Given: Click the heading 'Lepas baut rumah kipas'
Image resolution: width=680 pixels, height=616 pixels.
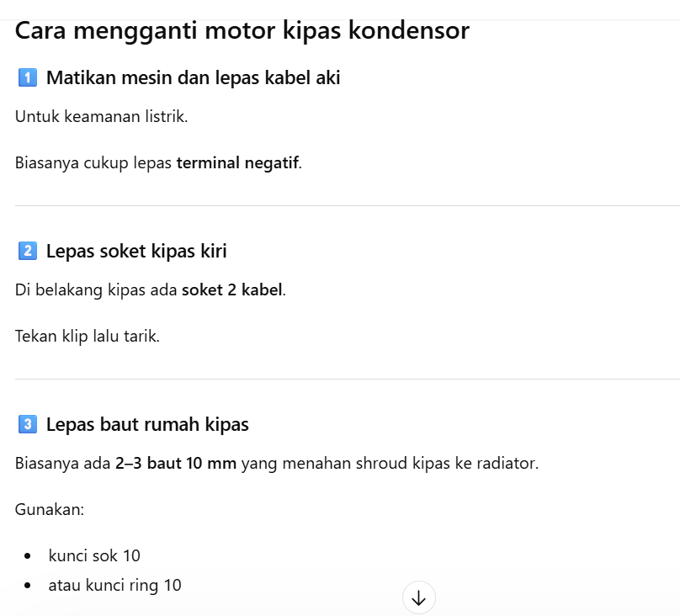Looking at the screenshot, I should tap(147, 424).
